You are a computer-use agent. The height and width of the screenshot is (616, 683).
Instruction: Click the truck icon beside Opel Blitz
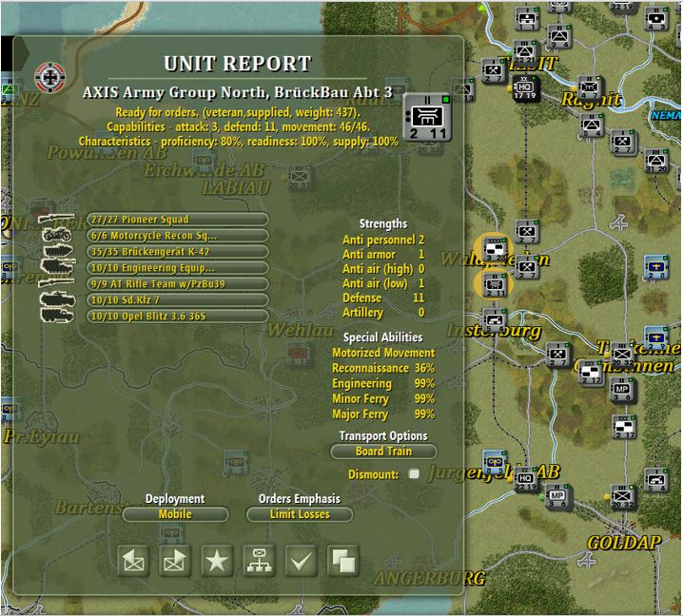click(x=57, y=316)
